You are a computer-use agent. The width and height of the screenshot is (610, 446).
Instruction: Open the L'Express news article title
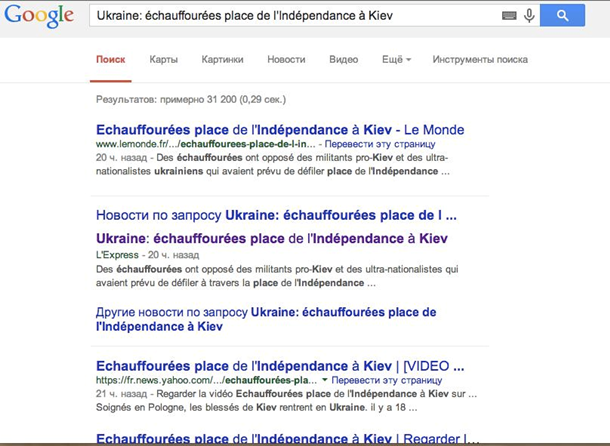272,239
